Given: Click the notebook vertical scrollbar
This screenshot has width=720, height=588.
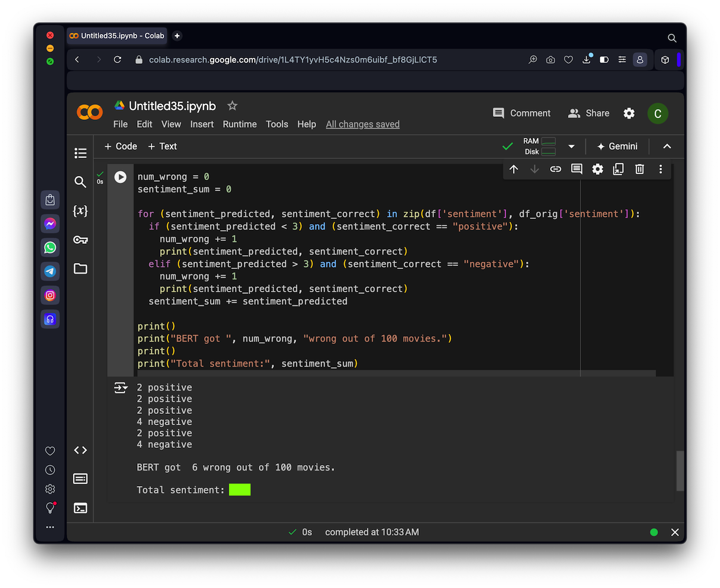Looking at the screenshot, I should point(680,470).
